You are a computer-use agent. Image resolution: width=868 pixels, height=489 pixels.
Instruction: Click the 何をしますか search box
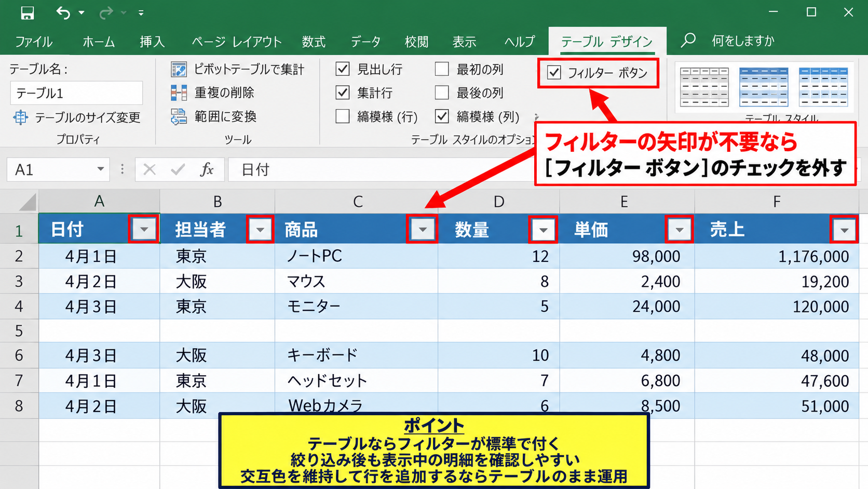click(743, 41)
